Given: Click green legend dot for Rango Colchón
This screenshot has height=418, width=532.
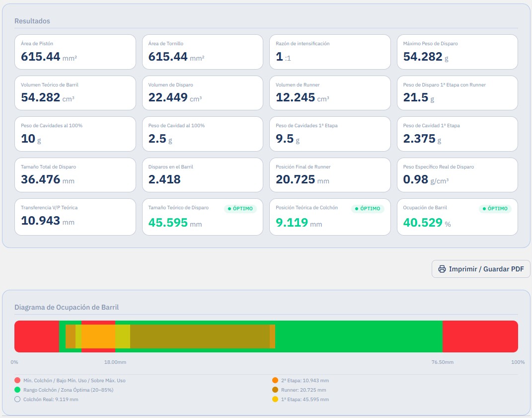Looking at the screenshot, I should click(x=17, y=390).
